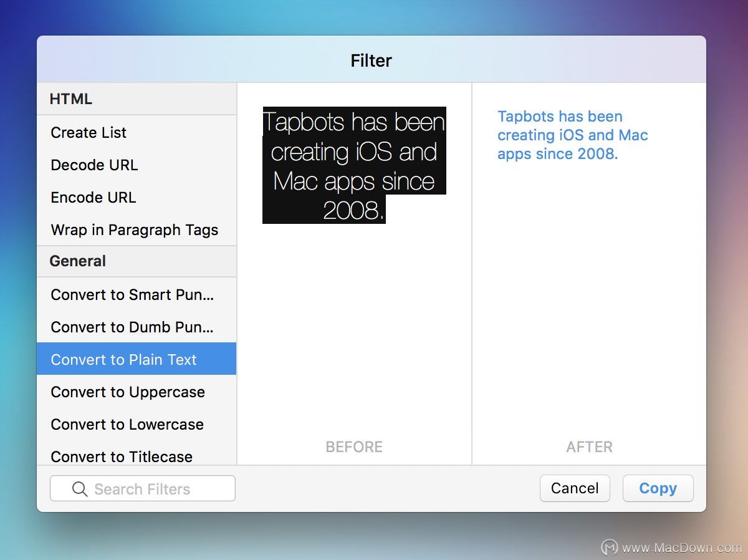Select Convert to Plain Text filter

coord(137,359)
